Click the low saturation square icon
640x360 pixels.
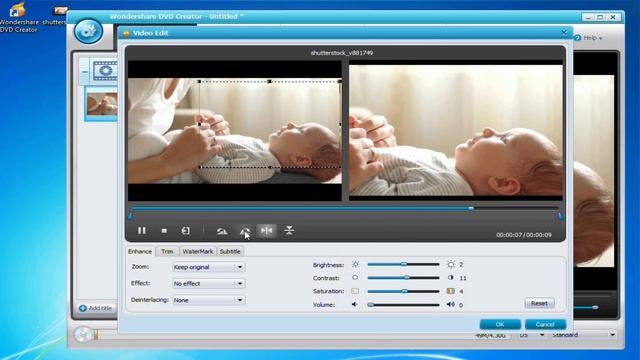(355, 291)
